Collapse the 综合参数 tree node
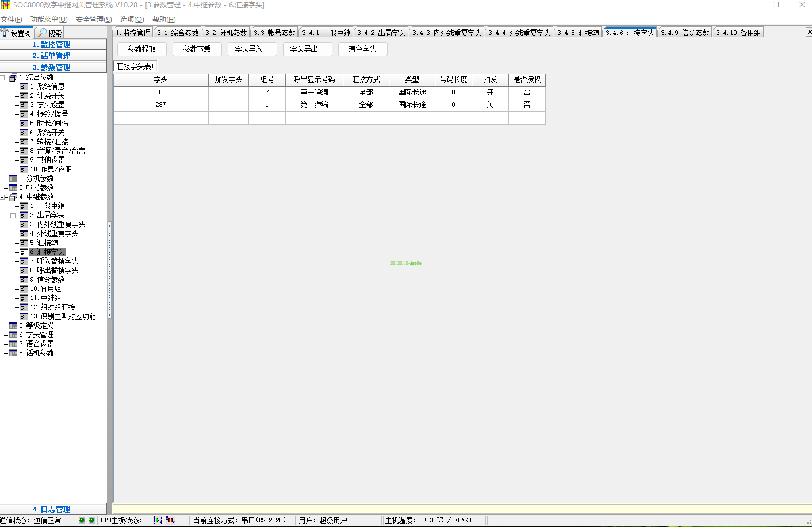This screenshot has height=527, width=812. (3, 77)
